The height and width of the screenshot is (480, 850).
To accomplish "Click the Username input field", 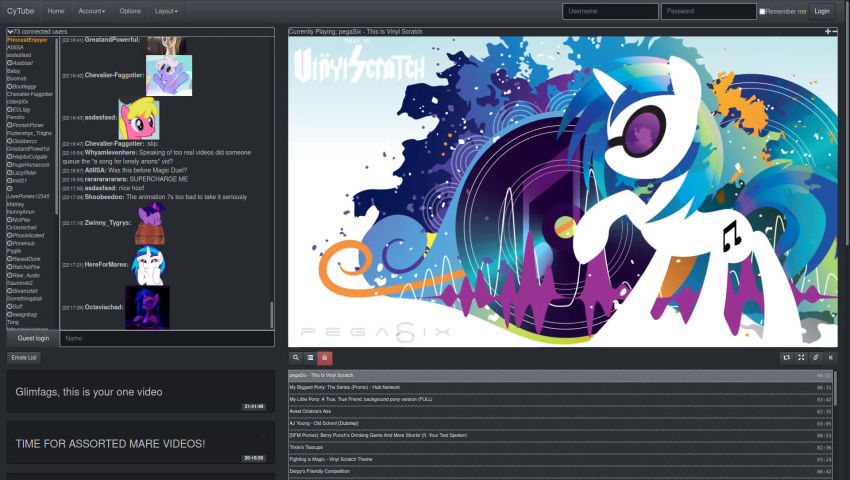I will (x=610, y=11).
